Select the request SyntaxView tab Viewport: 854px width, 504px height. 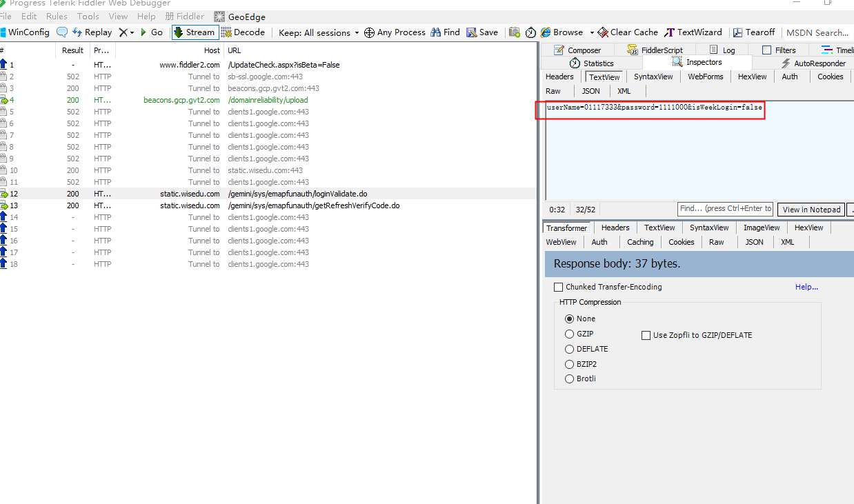tap(653, 77)
